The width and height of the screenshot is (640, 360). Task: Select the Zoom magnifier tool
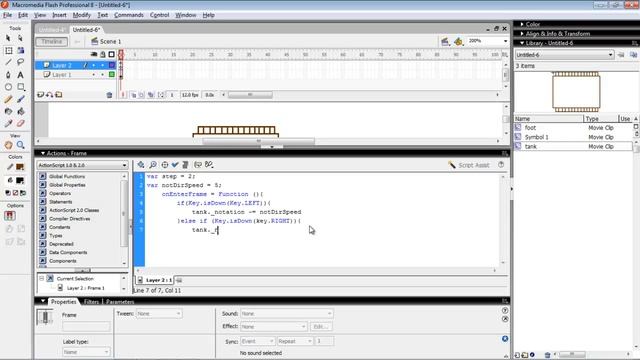(x=20, y=145)
